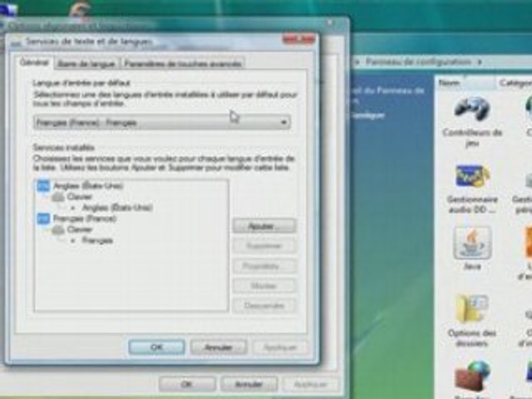The width and height of the screenshot is (532, 399).
Task: Click Panneau de configuration in address bar
Action: pyautogui.click(x=418, y=62)
